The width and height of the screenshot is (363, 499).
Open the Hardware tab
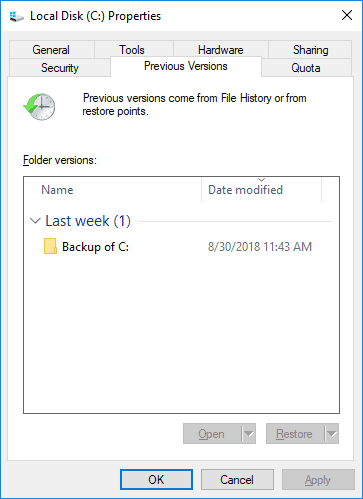click(x=221, y=50)
